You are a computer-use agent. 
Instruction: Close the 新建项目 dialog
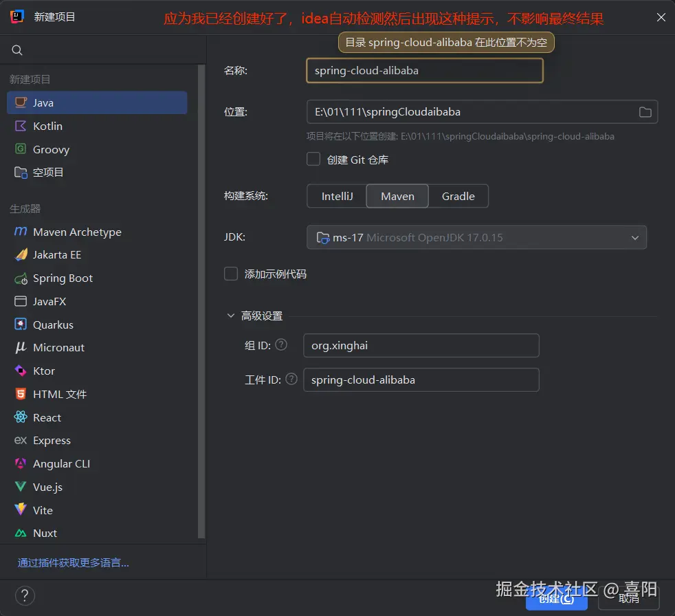tap(661, 17)
